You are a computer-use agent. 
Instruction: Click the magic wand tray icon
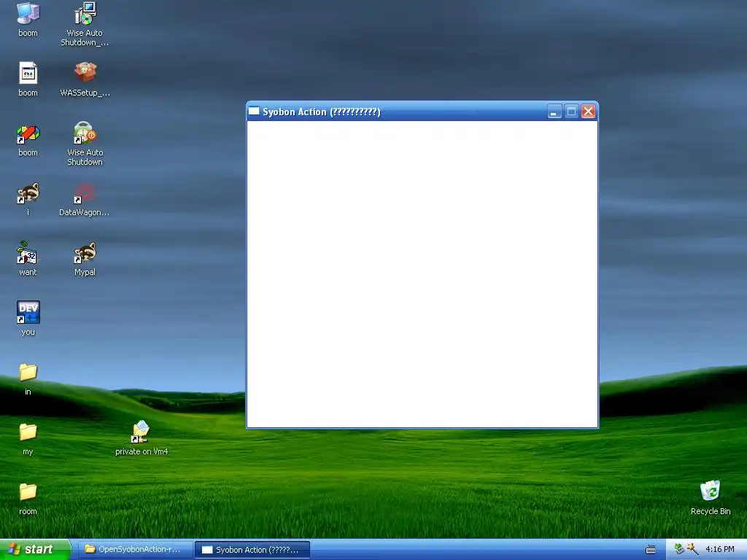692,549
